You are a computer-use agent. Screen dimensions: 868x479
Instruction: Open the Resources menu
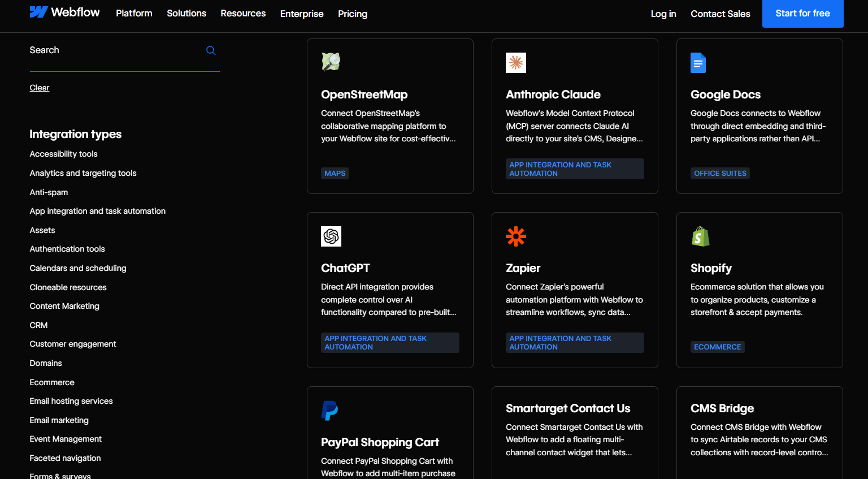tap(243, 13)
